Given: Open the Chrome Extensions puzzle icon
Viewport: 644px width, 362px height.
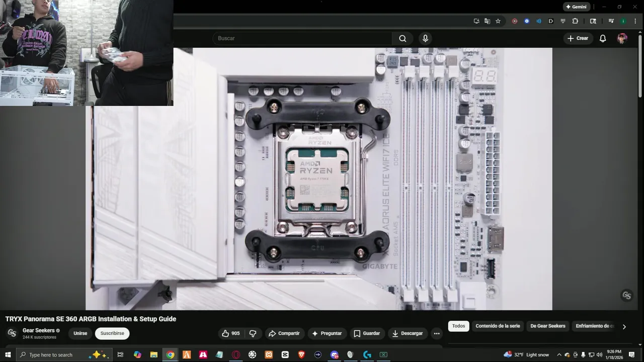Looking at the screenshot, I should pos(575,21).
